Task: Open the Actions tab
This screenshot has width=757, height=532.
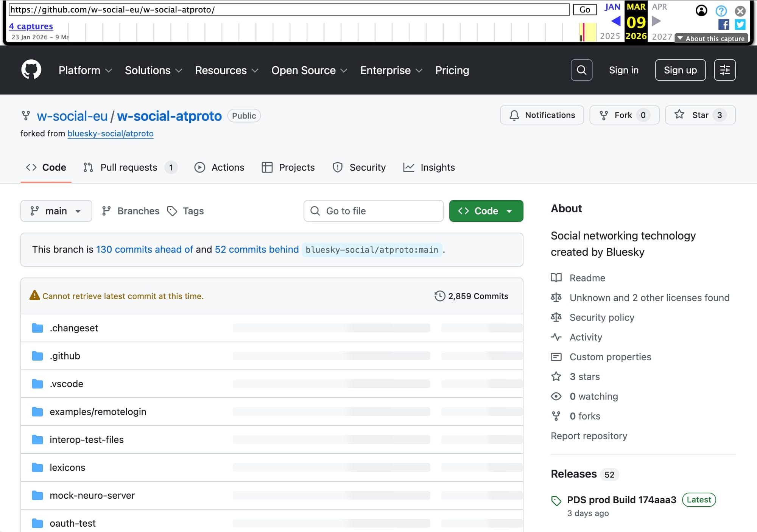Action: (x=220, y=167)
